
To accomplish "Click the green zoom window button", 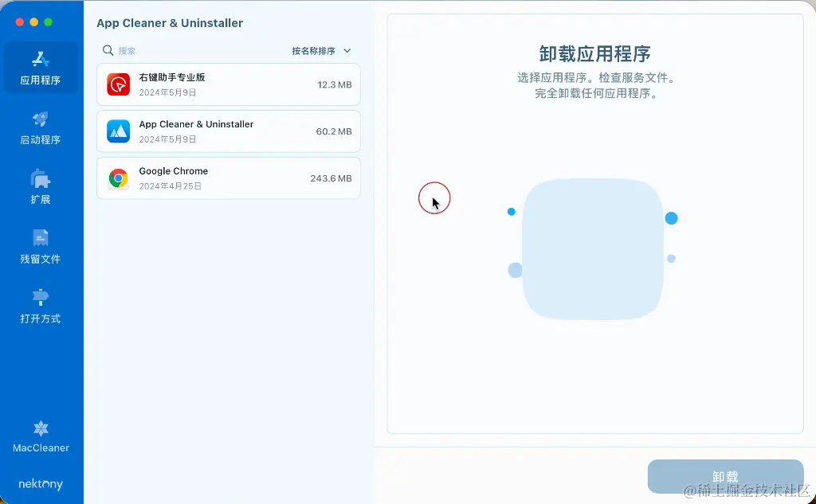I will click(49, 21).
